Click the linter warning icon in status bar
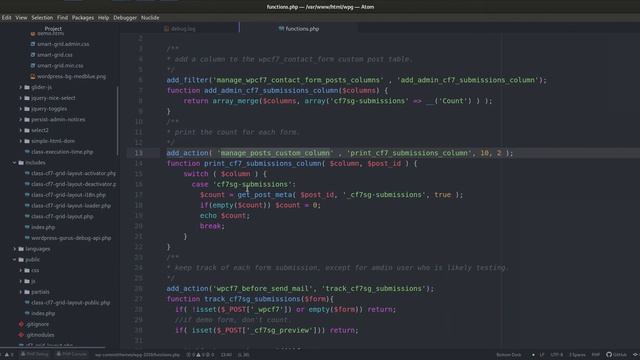This screenshot has height=360, width=640. pos(198,355)
